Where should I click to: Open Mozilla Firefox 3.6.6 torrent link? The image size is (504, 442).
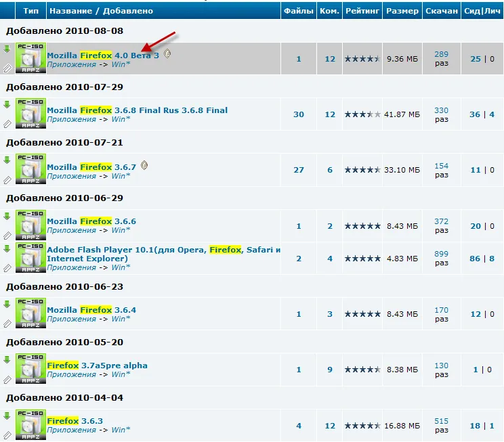[91, 221]
